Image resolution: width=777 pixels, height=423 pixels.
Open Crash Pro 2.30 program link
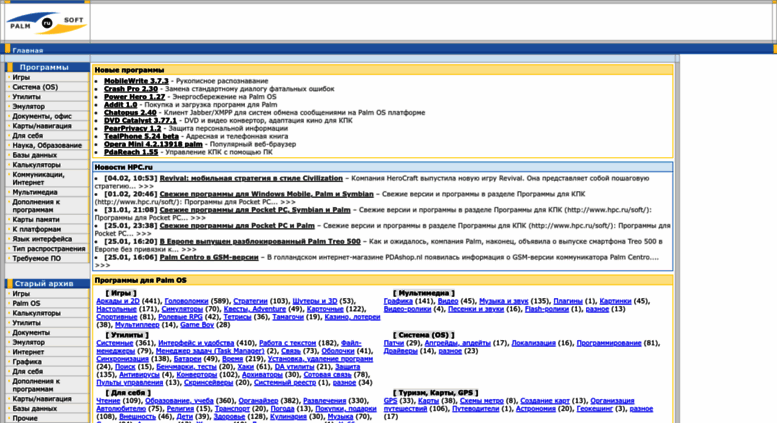pos(131,89)
